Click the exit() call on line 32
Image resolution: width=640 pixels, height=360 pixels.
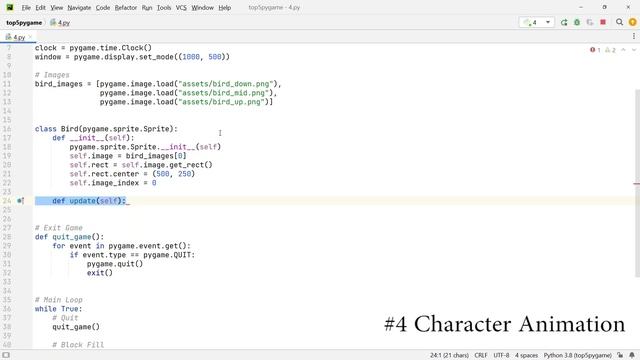(x=100, y=273)
